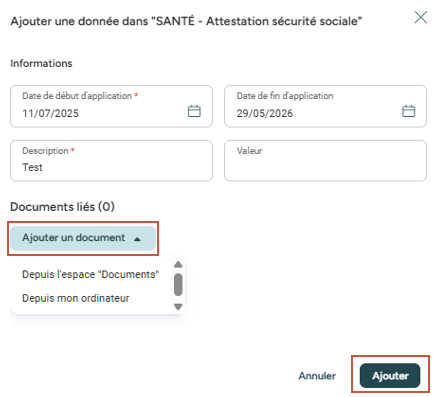Click the up arrow of dropdown scrollbar
This screenshot has height=397, width=441.
click(x=178, y=265)
